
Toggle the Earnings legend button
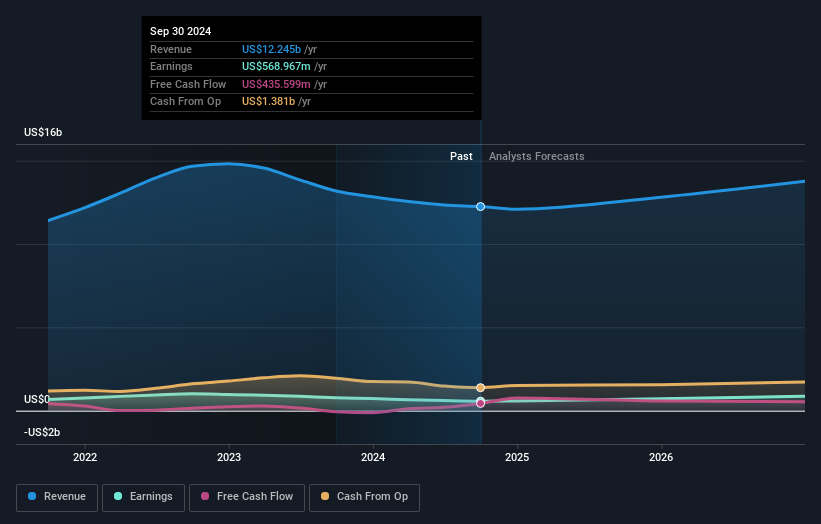click(143, 497)
